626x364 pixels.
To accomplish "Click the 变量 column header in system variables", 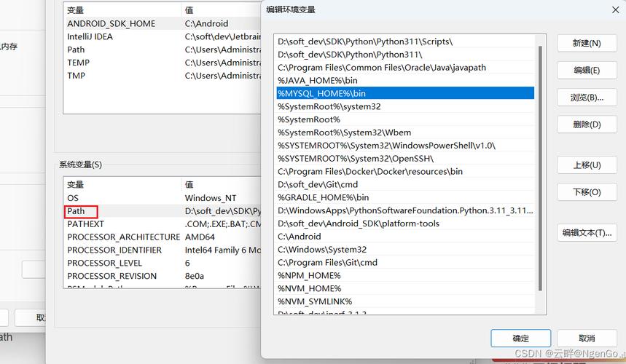I will coord(122,184).
